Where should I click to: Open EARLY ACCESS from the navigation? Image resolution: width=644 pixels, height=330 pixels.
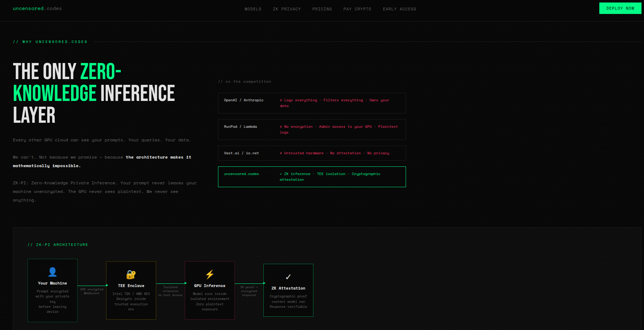(x=400, y=9)
